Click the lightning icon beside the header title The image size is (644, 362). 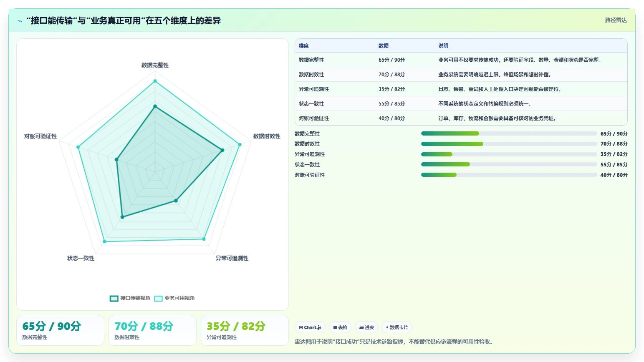click(x=20, y=21)
